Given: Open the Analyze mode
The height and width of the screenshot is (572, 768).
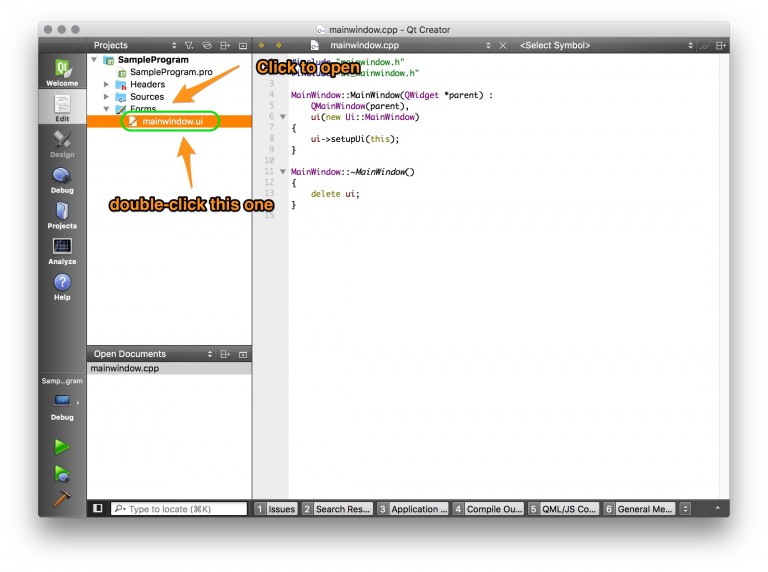Looking at the screenshot, I should click(62, 251).
